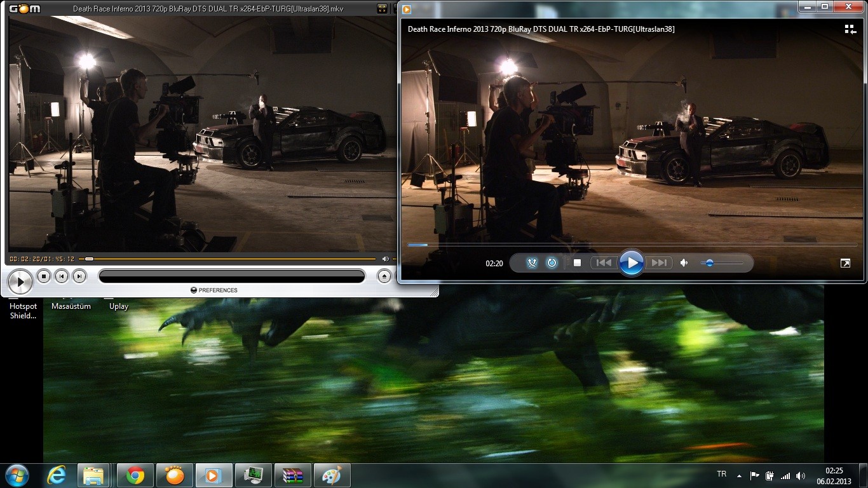Mute Windows Media Player volume
The image size is (868, 488).
tap(684, 263)
